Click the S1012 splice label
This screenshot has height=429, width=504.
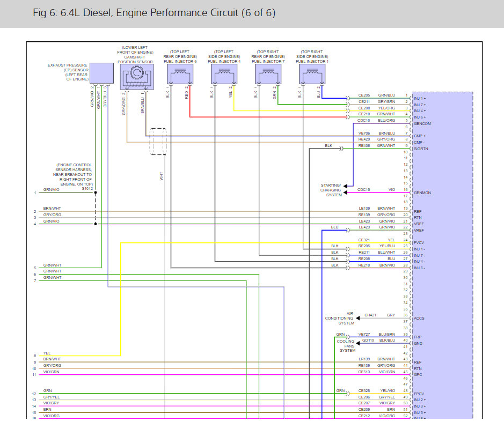(x=87, y=188)
